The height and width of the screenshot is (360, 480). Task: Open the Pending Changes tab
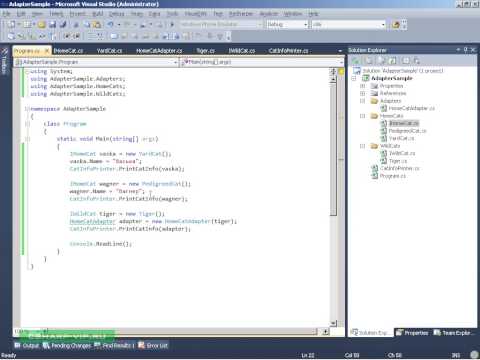67,346
